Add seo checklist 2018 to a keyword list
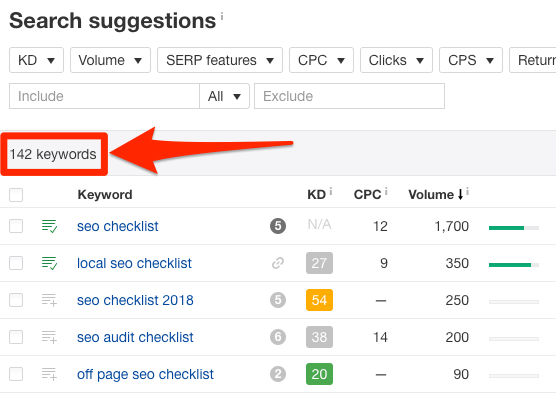Screen dimensions: 556x393 click(49, 300)
